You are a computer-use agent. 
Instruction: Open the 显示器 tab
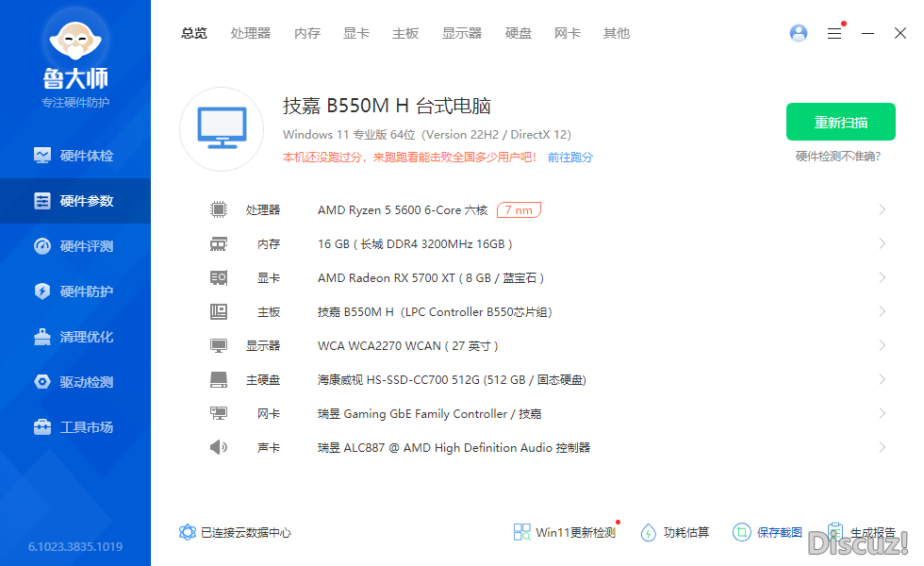[x=462, y=33]
